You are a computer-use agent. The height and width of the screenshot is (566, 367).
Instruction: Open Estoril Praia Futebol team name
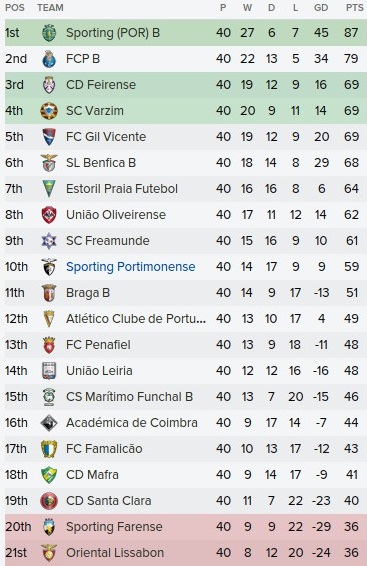(x=122, y=189)
